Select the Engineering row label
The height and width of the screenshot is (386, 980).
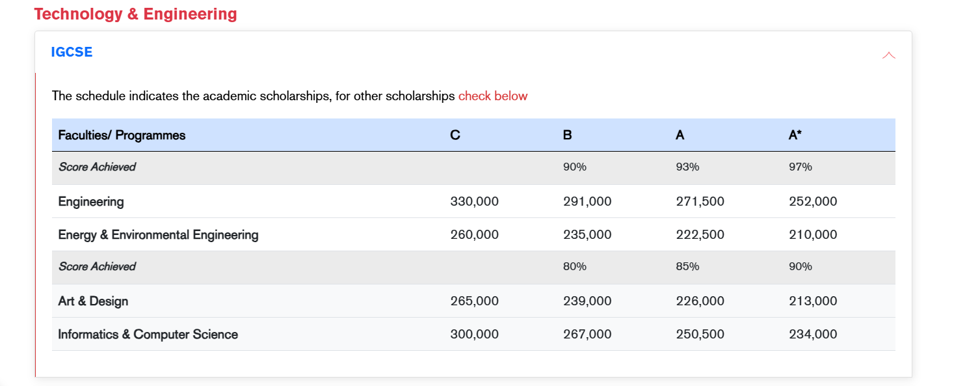91,202
